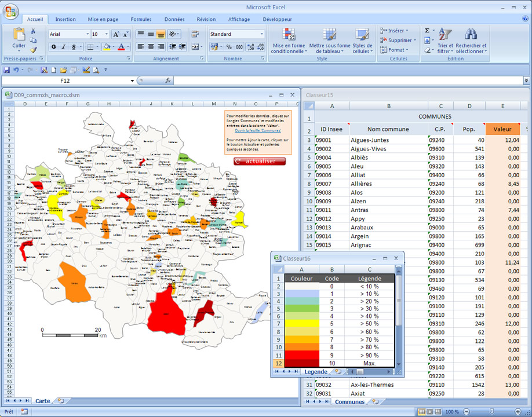Switch to the Données tab
Image resolution: width=532 pixels, height=417 pixels.
click(174, 19)
